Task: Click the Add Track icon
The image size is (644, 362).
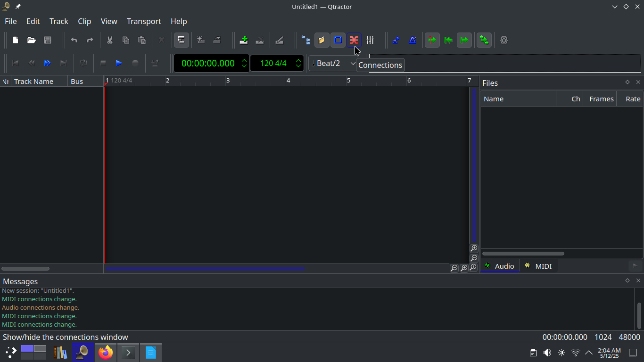Action: coord(244,40)
